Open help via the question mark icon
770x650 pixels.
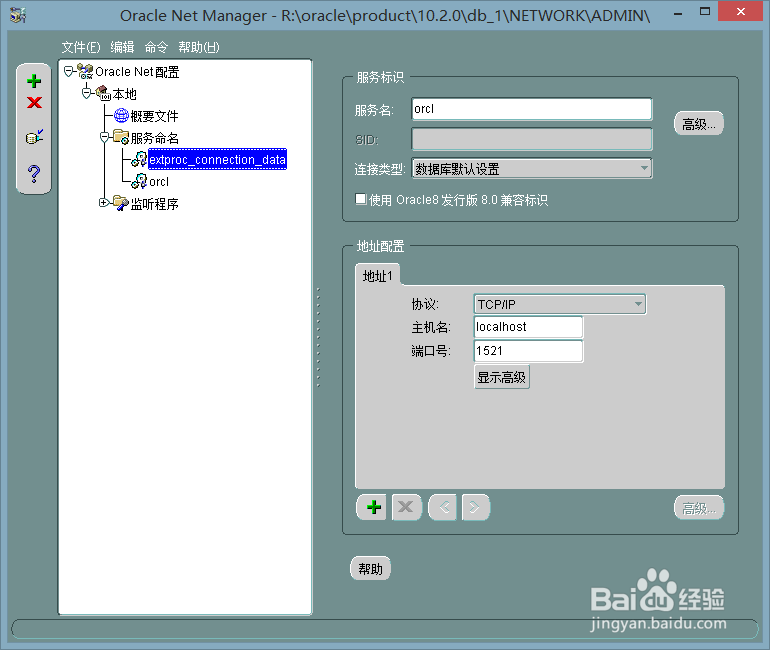click(x=34, y=173)
